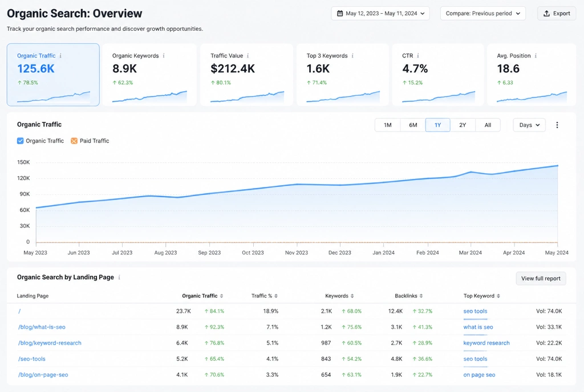Viewport: 584px width, 392px height.
Task: Select the 2Y time range tab
Action: pyautogui.click(x=463, y=125)
